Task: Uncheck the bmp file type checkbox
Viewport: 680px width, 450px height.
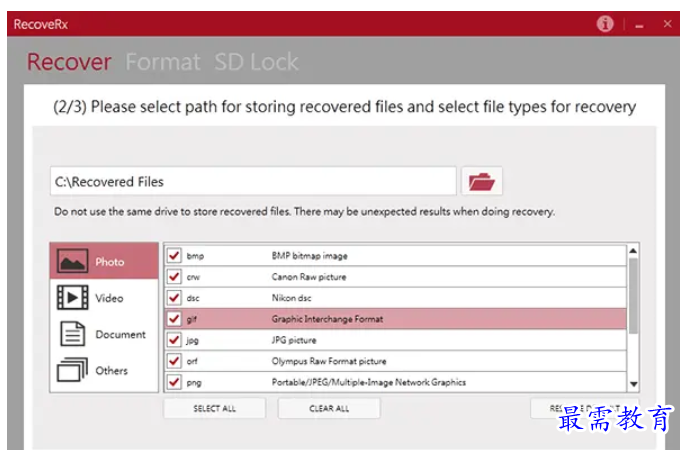Action: (174, 255)
